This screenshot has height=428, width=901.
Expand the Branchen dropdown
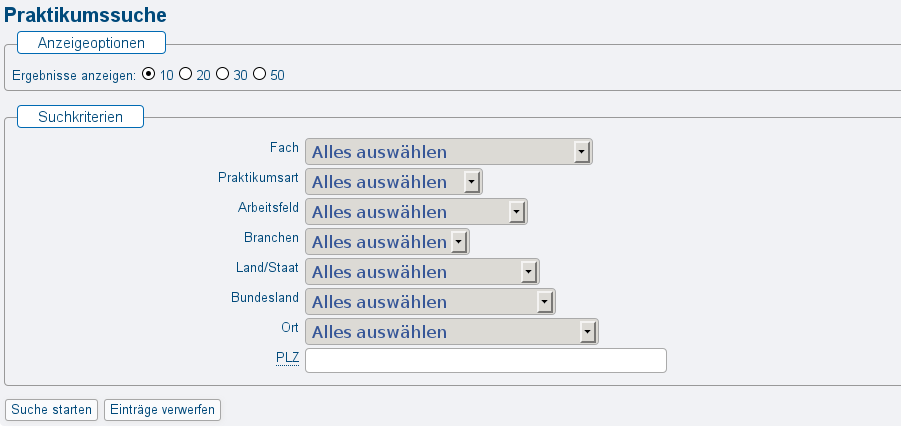click(386, 242)
